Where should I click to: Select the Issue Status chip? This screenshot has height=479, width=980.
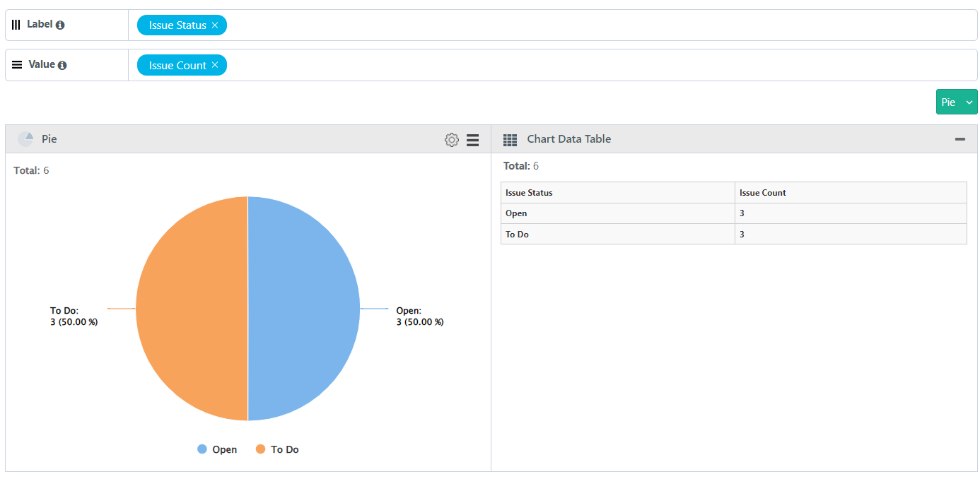coord(175,25)
